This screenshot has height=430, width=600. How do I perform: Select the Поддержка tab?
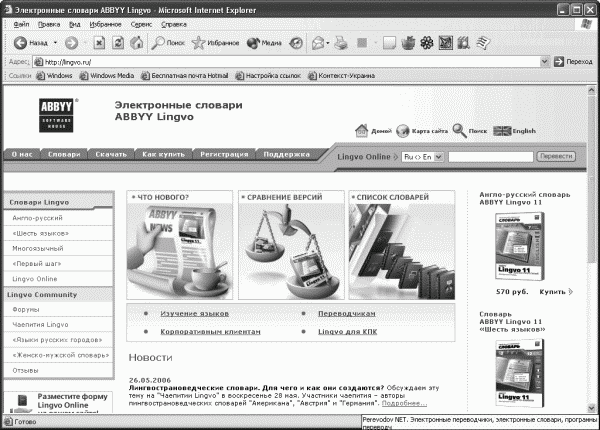coord(287,154)
